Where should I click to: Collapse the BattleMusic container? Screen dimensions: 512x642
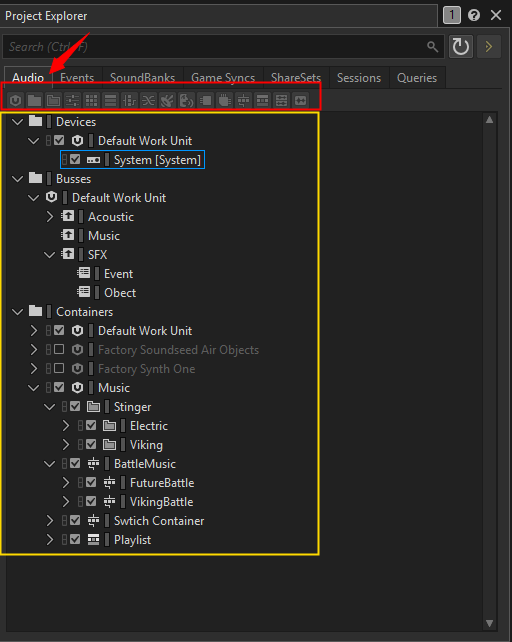50,463
